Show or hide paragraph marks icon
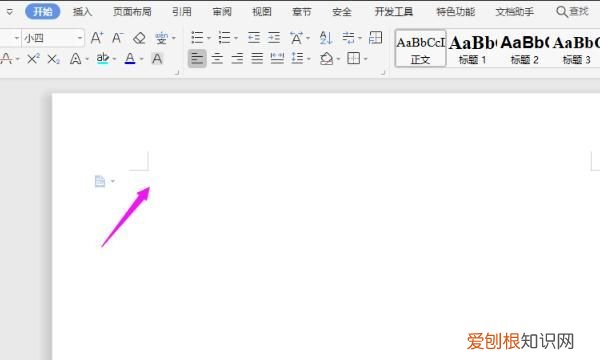Image resolution: width=600 pixels, height=360 pixels. tap(348, 38)
